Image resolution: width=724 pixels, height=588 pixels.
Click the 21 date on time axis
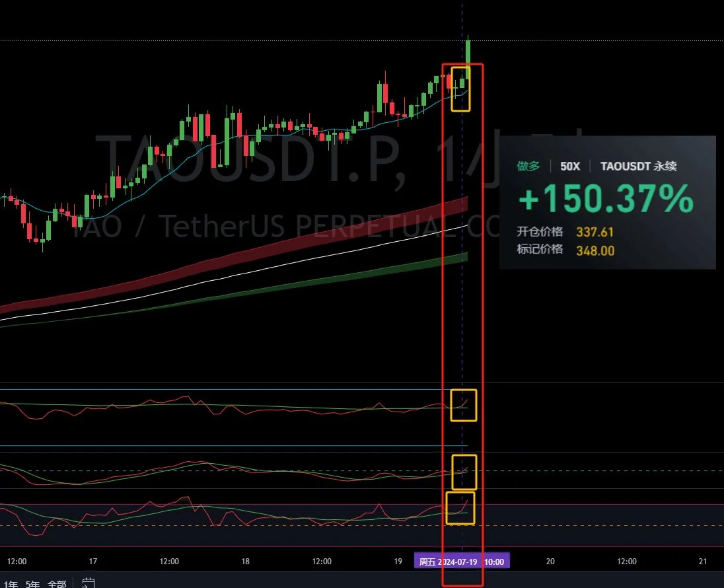tap(703, 561)
